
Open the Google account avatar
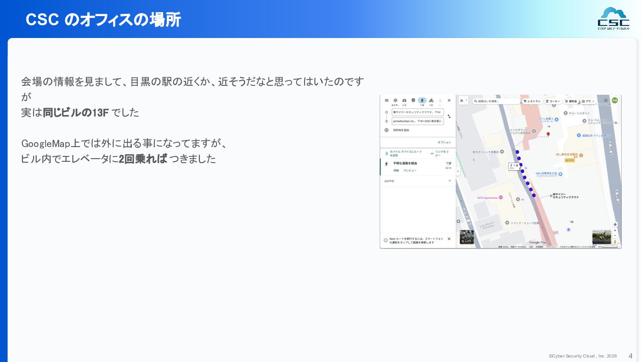point(615,101)
